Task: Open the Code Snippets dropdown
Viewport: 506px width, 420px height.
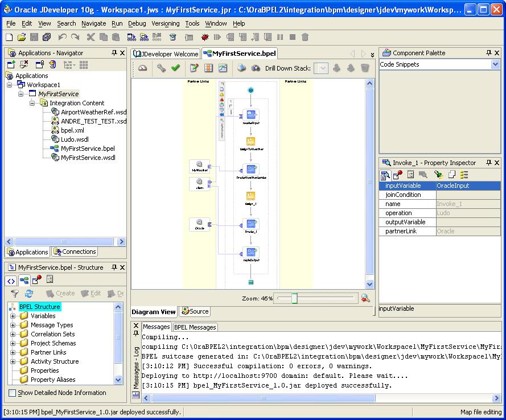Action: click(x=495, y=65)
